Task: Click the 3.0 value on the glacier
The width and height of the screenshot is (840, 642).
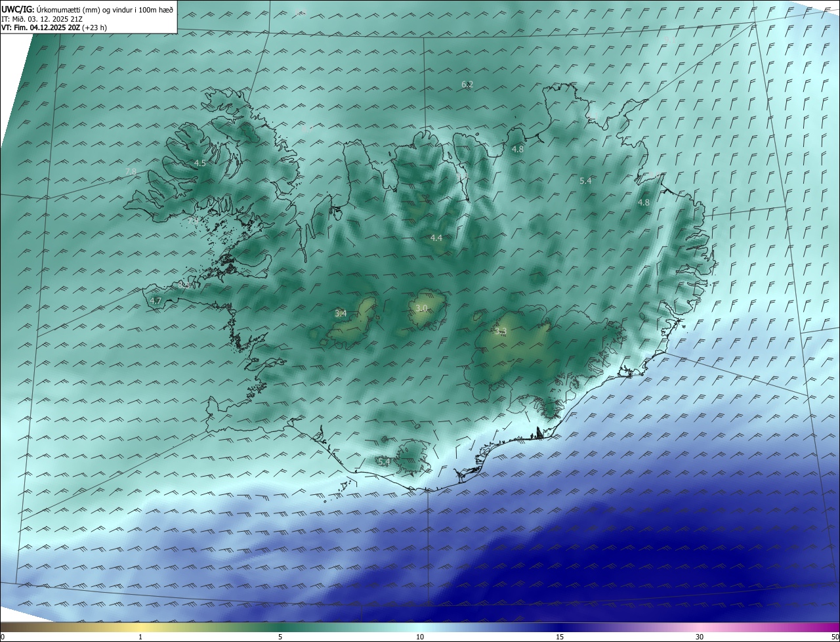Action: tap(421, 308)
